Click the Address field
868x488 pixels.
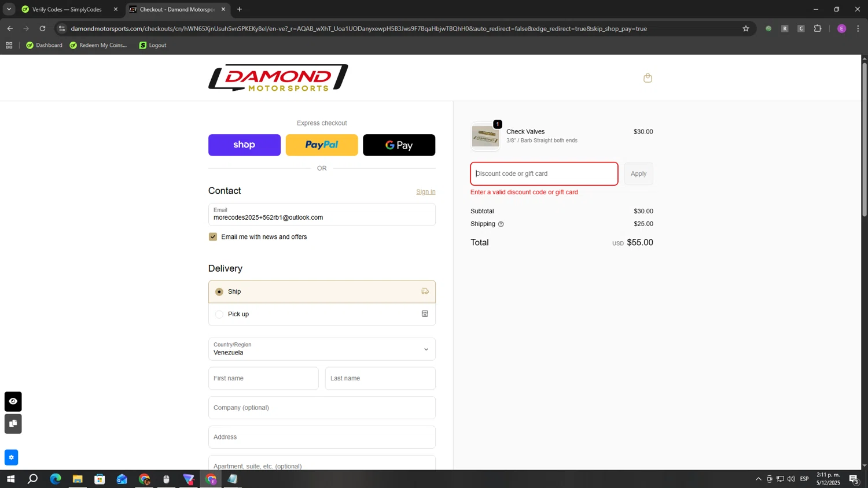click(322, 437)
